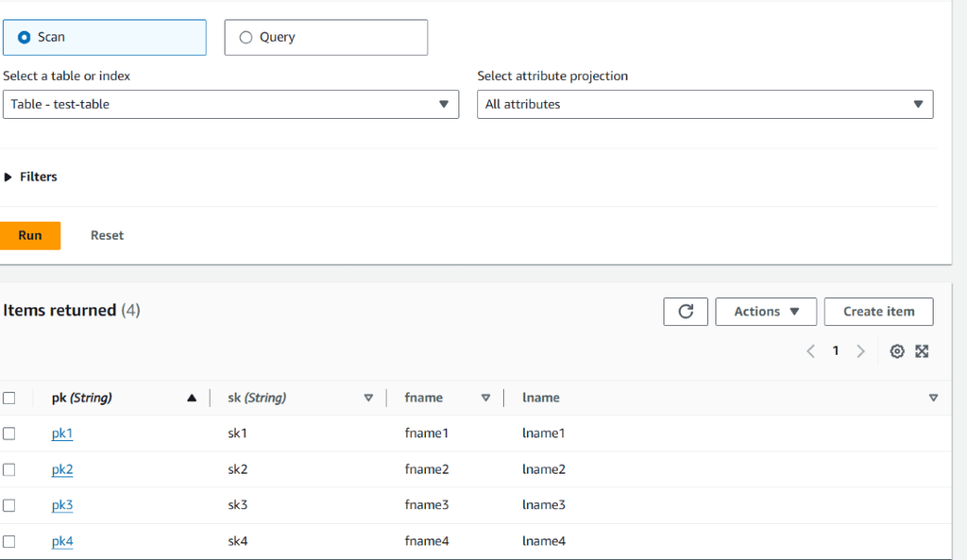Tick the checkbox for row pk2
The width and height of the screenshot is (967, 560).
click(9, 469)
